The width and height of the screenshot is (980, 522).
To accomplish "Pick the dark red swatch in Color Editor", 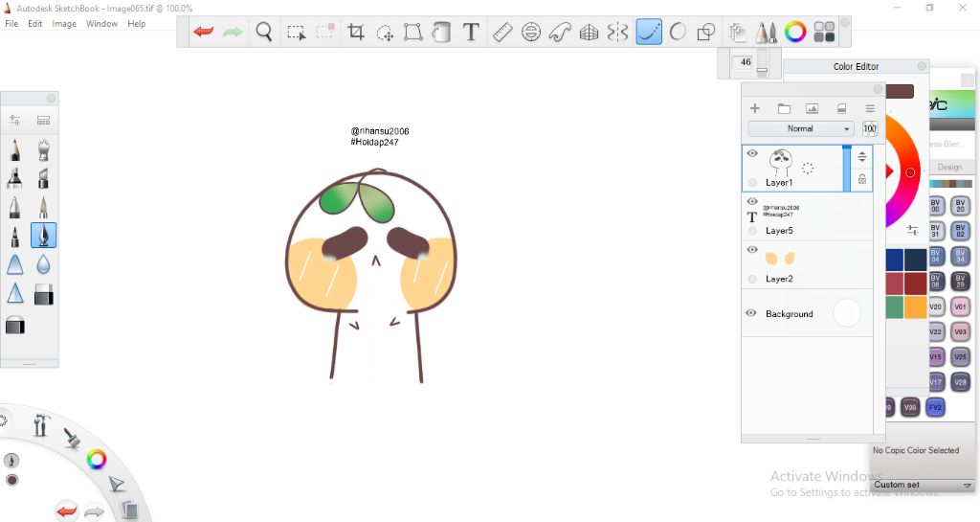I will click(x=915, y=284).
